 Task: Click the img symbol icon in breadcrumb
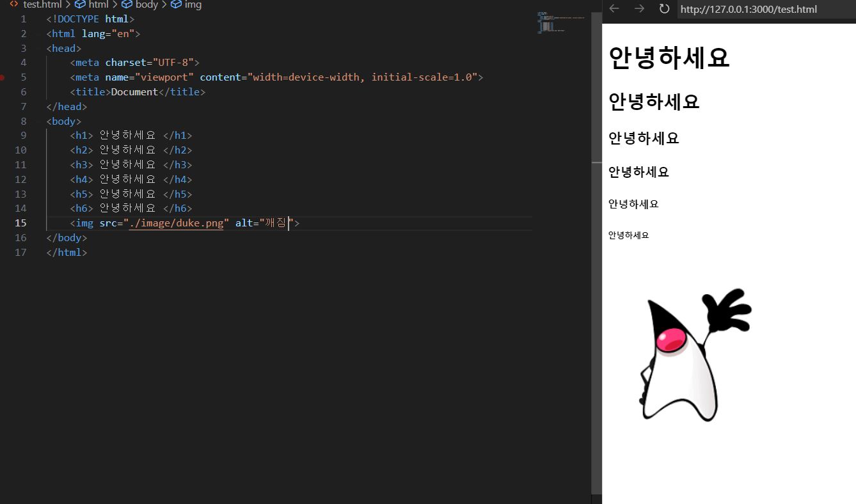[x=176, y=4]
